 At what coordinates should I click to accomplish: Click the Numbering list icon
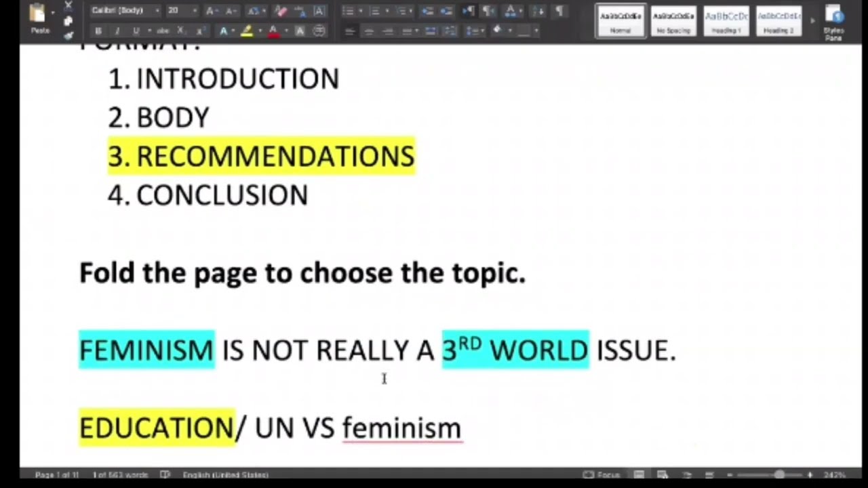point(374,11)
